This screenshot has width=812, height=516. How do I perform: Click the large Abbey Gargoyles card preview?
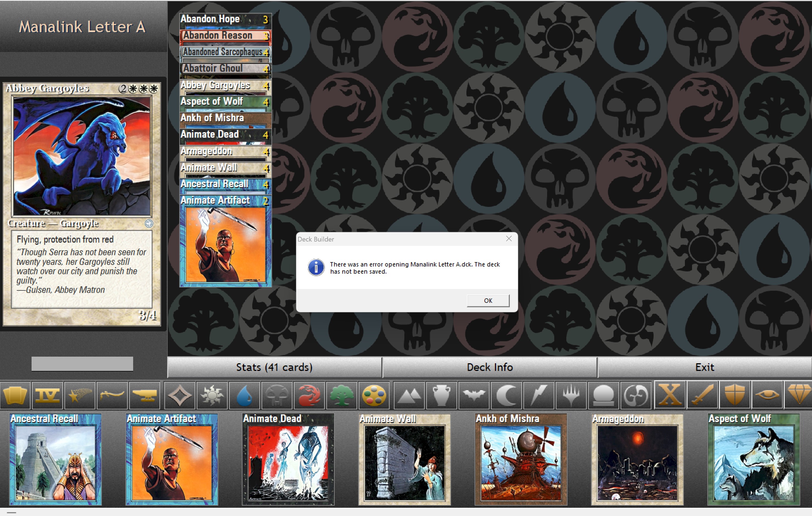82,204
